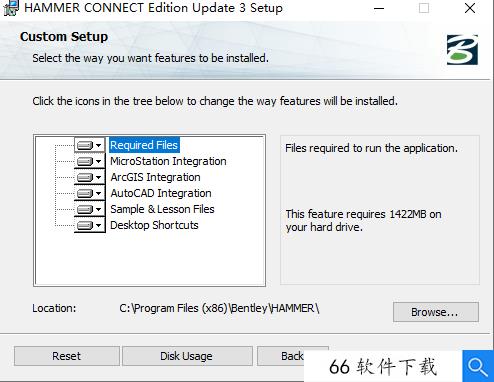Open the ArcGIS Integration install-option icon
Viewport: 494px width, 382px height.
point(89,177)
